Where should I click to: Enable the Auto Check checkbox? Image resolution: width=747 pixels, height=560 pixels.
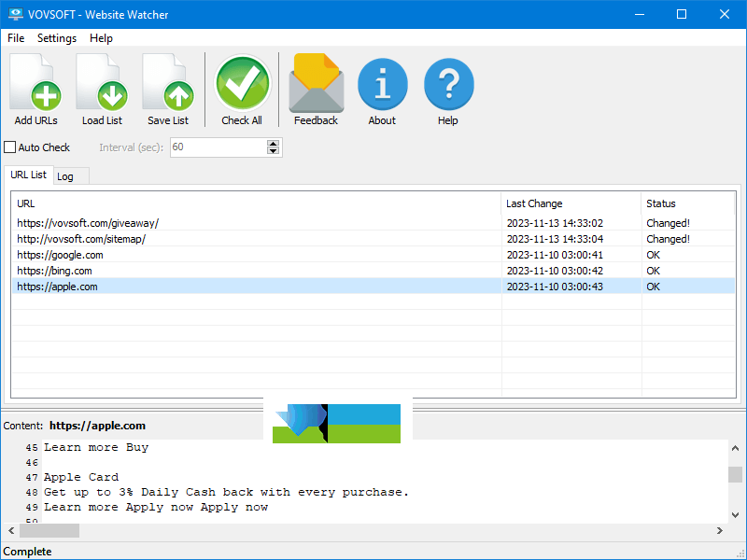[x=10, y=147]
